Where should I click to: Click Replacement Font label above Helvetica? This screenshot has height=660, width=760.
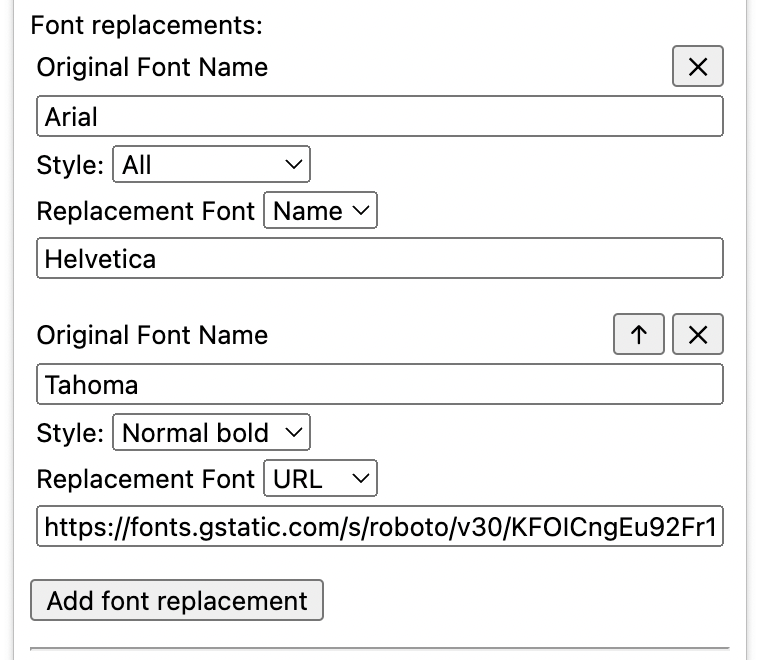(x=146, y=211)
